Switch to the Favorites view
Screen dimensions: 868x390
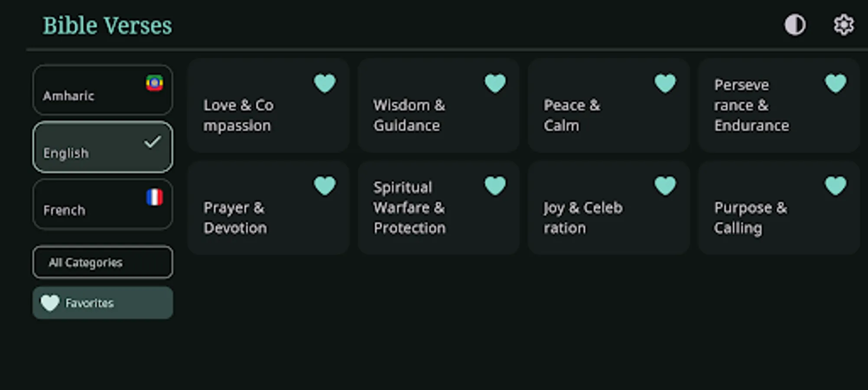coord(102,302)
